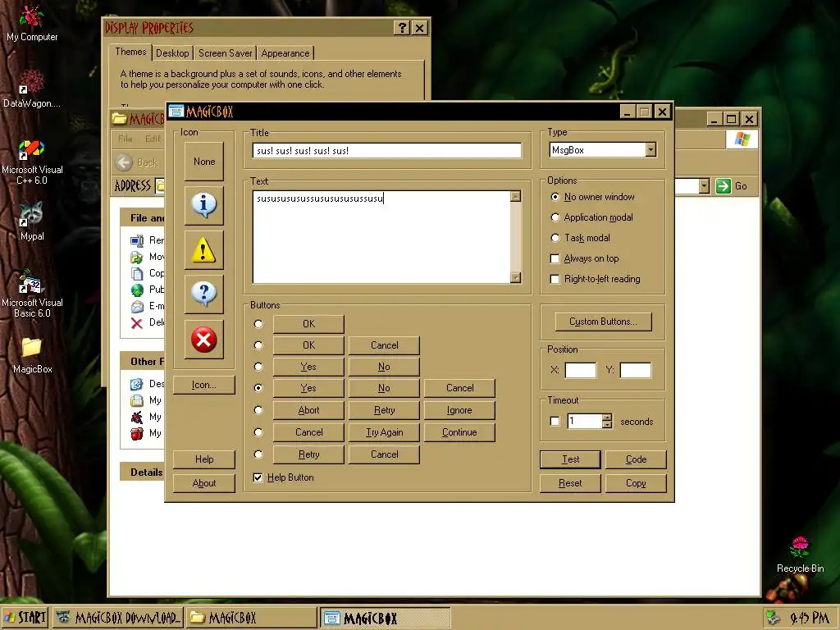Open the MagicBox folder on desktop
Screen dimensions: 840x630
pyautogui.click(x=32, y=356)
